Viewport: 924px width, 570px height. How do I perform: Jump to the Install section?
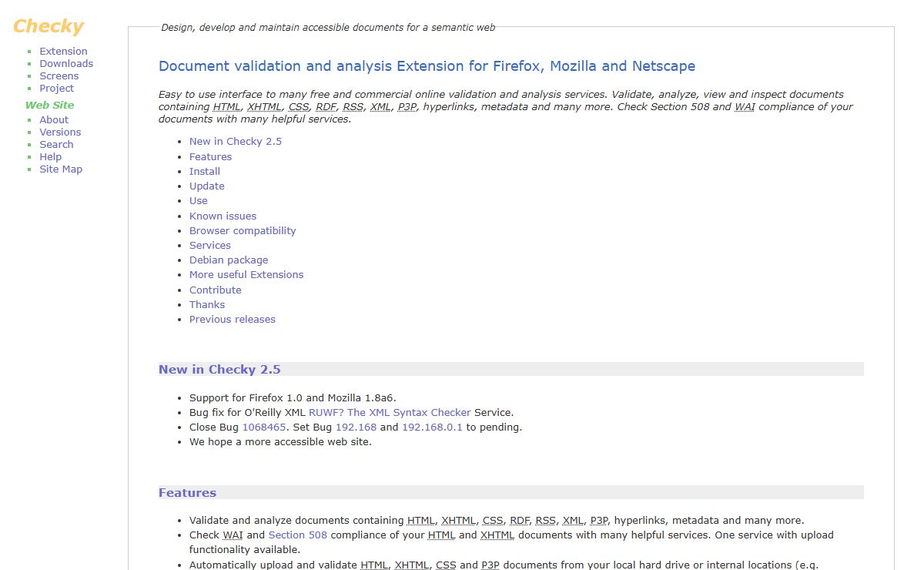tap(205, 172)
